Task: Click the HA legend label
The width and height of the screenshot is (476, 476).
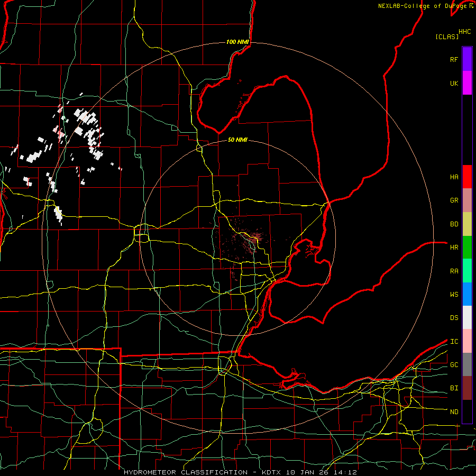Action: [454, 177]
